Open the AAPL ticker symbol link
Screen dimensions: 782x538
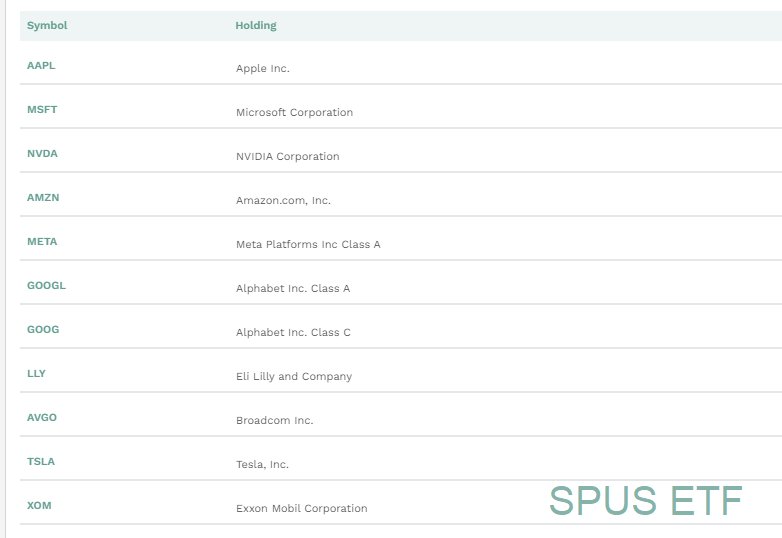pyautogui.click(x=41, y=65)
